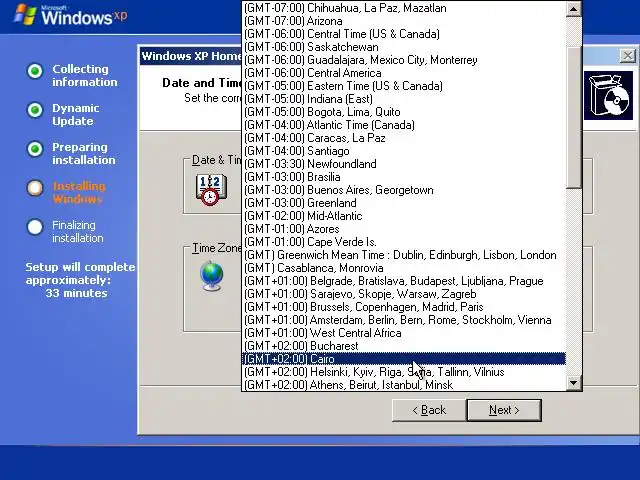Choose Sarajevo, Skopje, Warsaw, Zagreb
The width and height of the screenshot is (640, 480).
404,294
